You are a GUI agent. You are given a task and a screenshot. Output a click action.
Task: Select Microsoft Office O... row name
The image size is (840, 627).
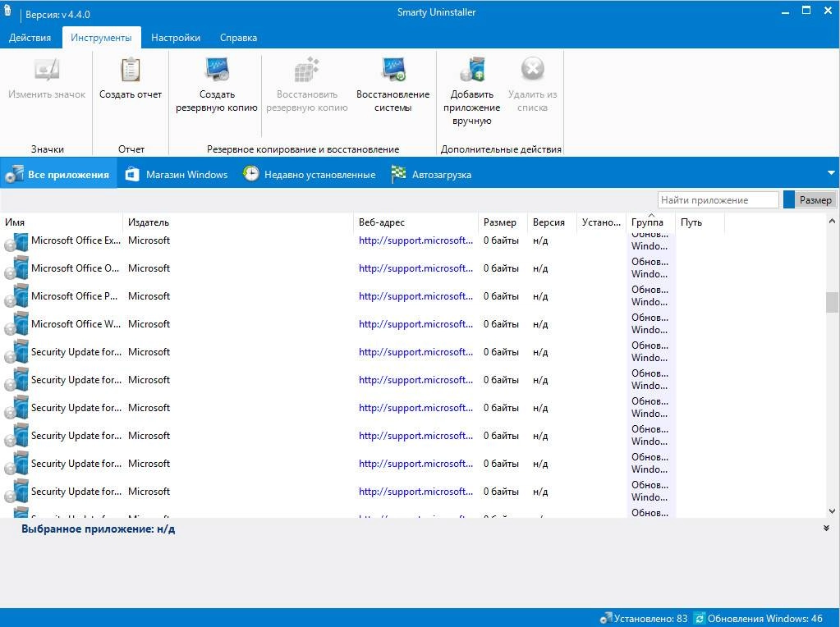75,268
